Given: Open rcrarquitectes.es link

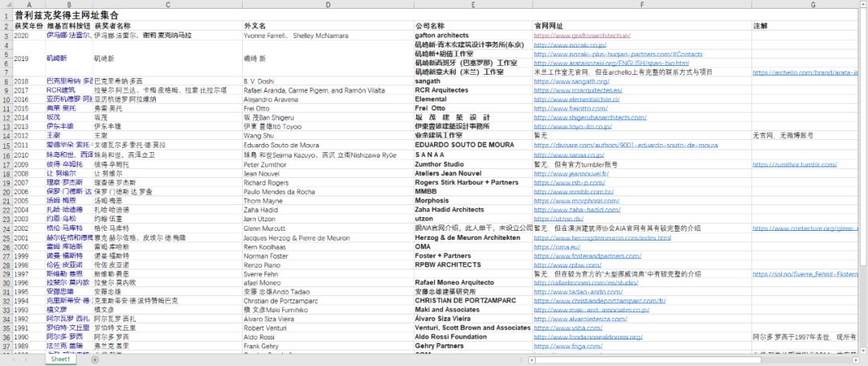Looking at the screenshot, I should 578,90.
